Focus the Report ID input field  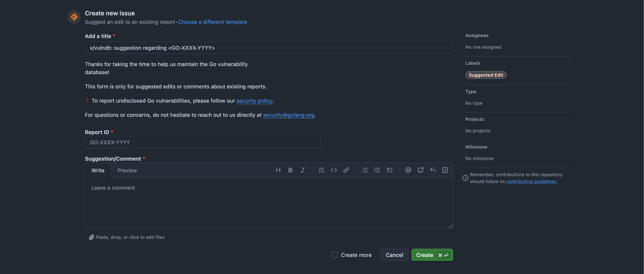point(203,142)
